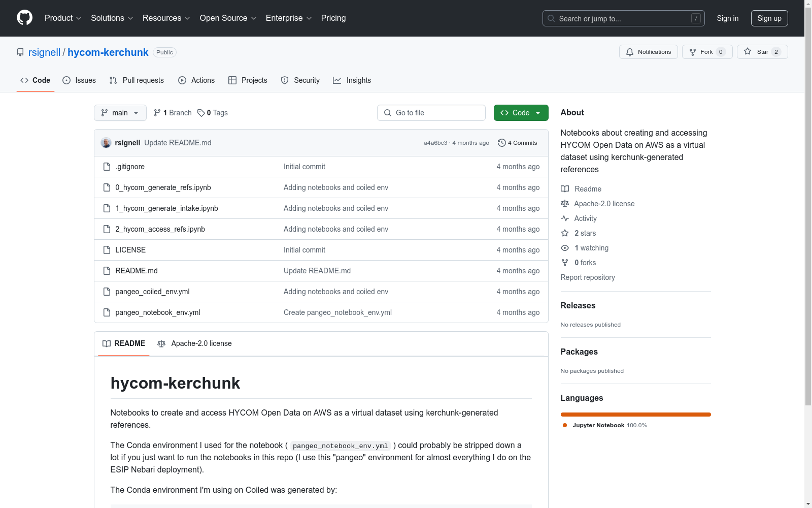
Task: Click the file icon for 0_hycom_generate_refs.ipynb
Action: coord(107,187)
